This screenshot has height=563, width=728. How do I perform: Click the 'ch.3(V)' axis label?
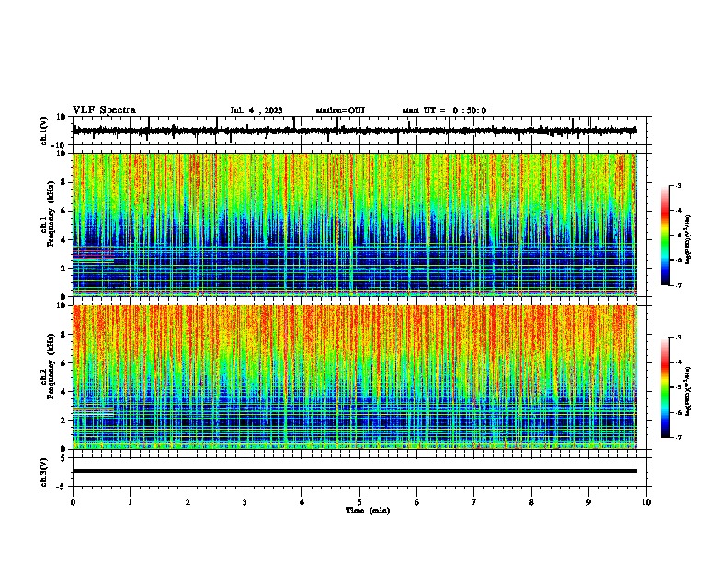[44, 472]
